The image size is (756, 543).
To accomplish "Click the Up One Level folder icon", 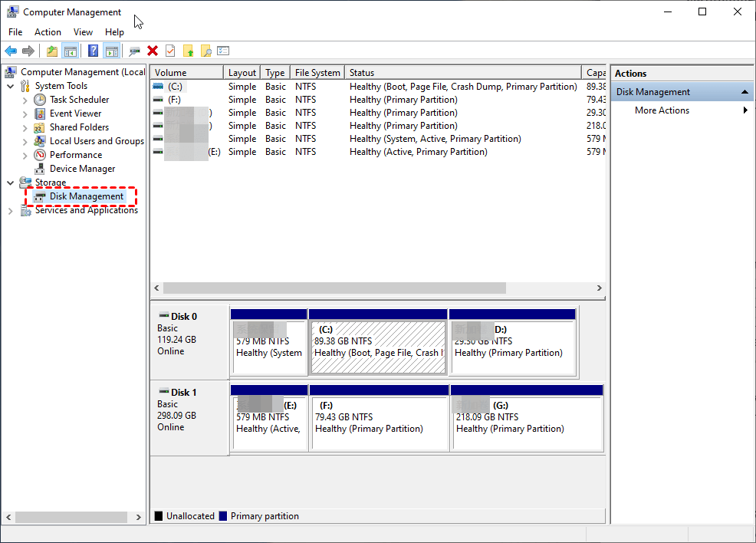I will (51, 51).
